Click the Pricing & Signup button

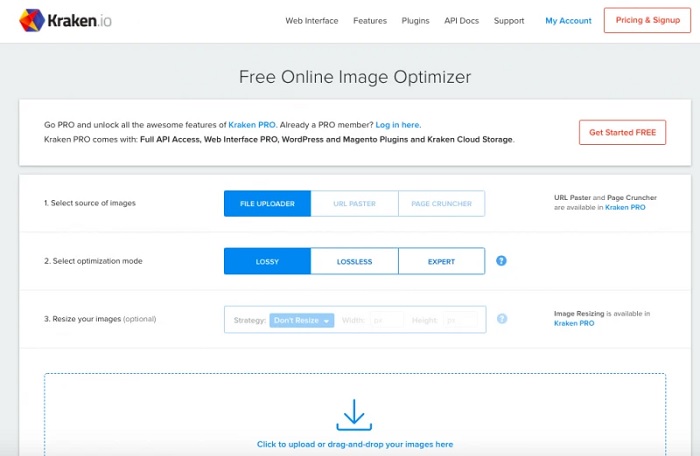tap(647, 21)
